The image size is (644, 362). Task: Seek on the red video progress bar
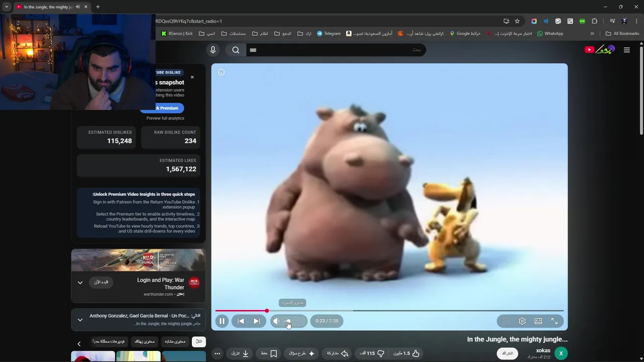[389, 311]
